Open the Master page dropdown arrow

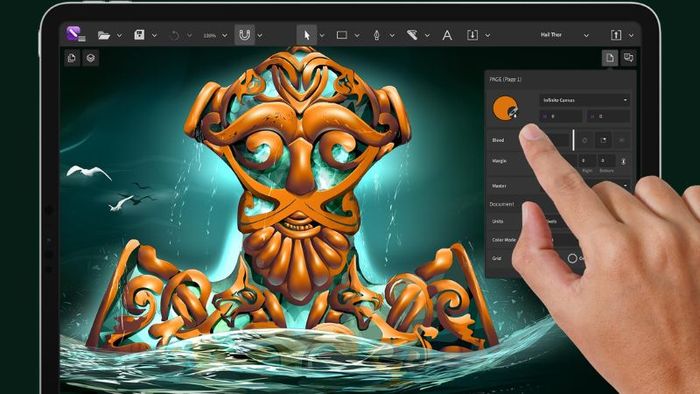click(625, 186)
